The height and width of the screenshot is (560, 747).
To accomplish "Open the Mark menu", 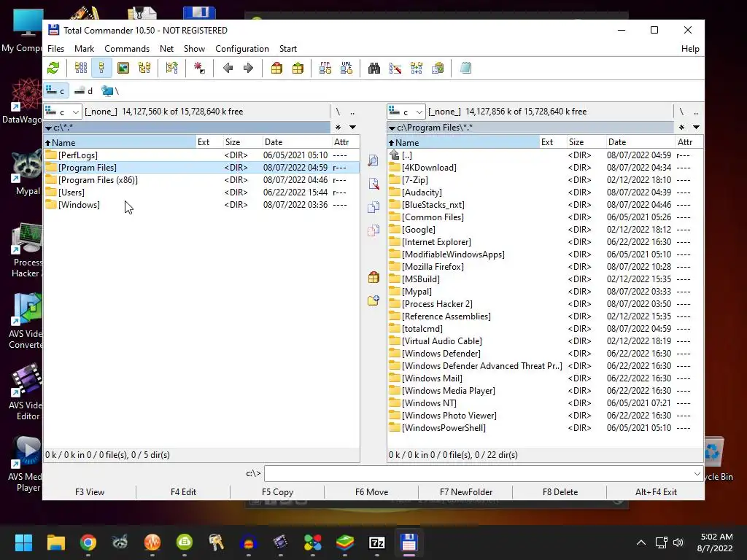I will (x=85, y=49).
